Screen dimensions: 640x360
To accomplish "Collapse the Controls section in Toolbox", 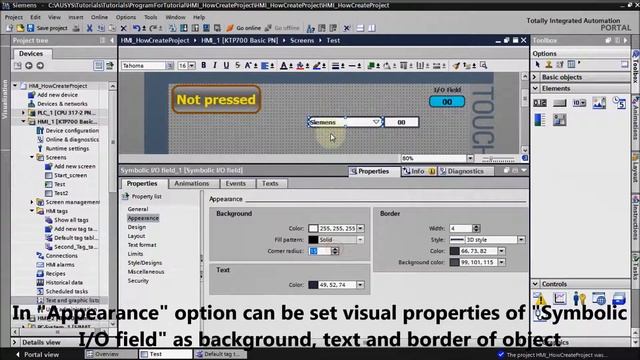I will (535, 284).
